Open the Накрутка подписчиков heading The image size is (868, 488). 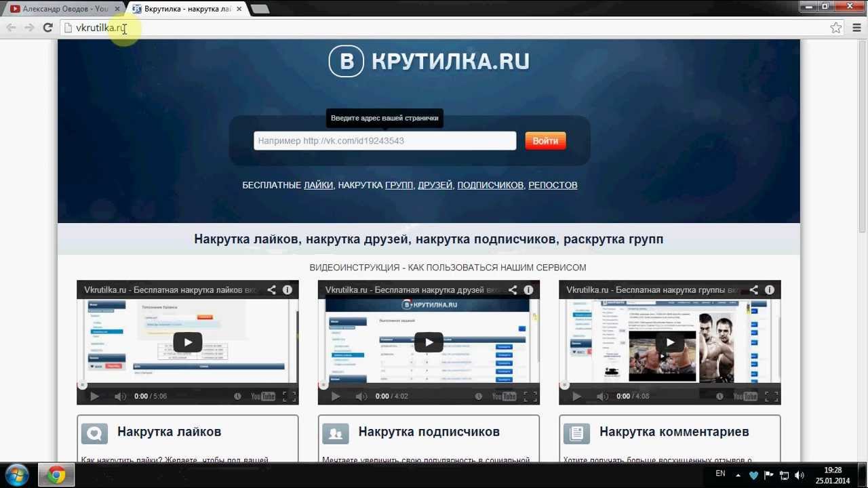click(429, 432)
